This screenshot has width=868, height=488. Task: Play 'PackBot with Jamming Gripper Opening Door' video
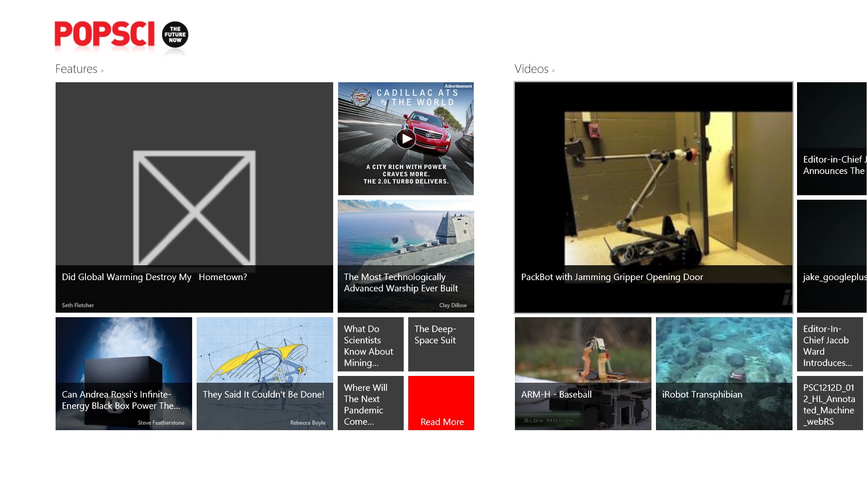(653, 197)
